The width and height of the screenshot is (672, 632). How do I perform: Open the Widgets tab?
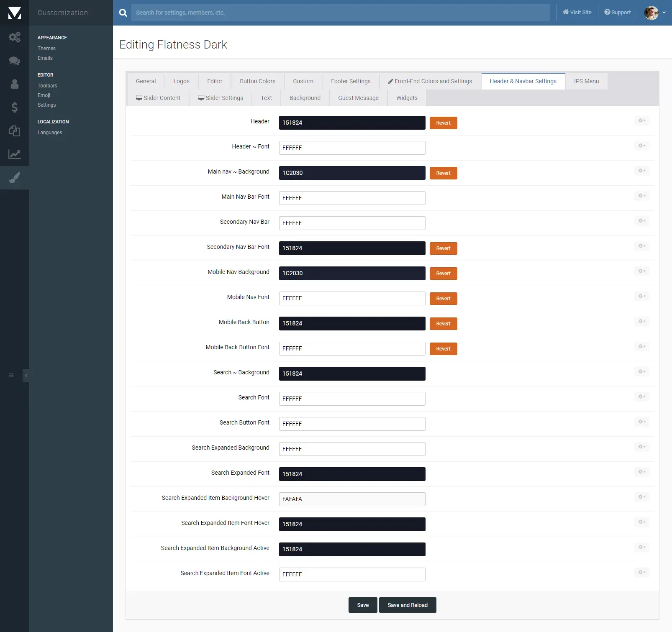[x=407, y=98]
